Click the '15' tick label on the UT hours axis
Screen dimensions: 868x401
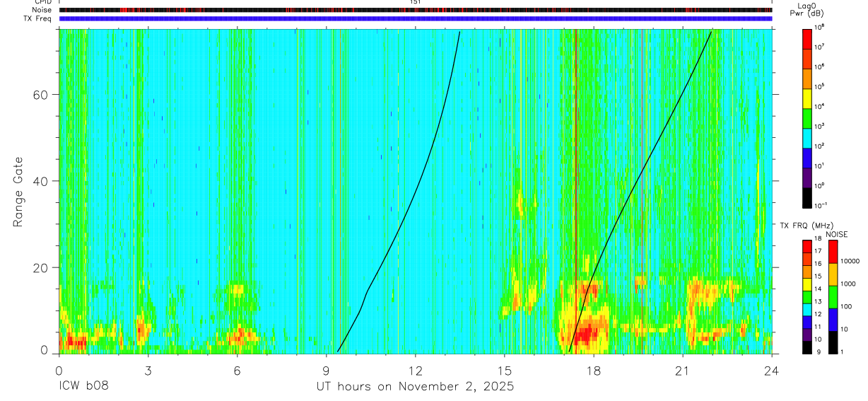pos(505,371)
